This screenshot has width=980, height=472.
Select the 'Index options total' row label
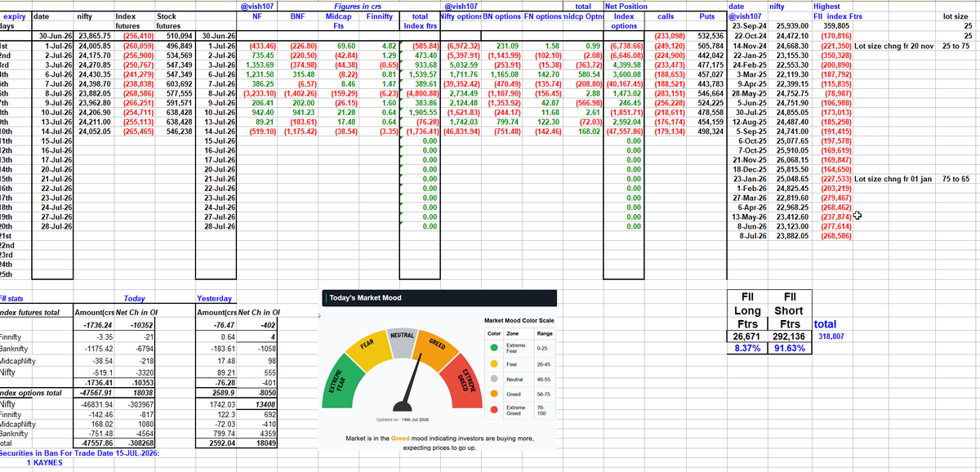(30, 393)
